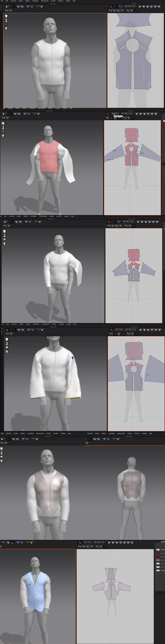
Task: Toggle shirt display icon in second screenshot viewport
Action: click(x=3, y=123)
